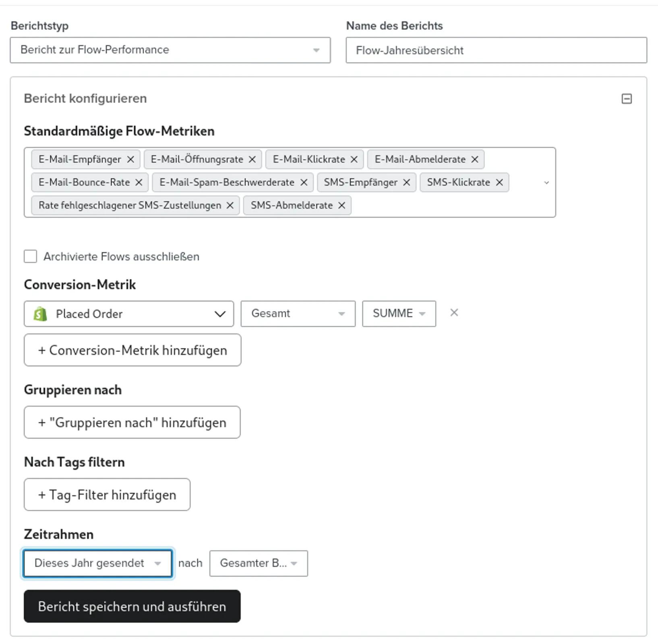Viewport: 658px width, 644px height.
Task: Remove the E-Mail-Abmelderate metric chip
Action: point(475,159)
